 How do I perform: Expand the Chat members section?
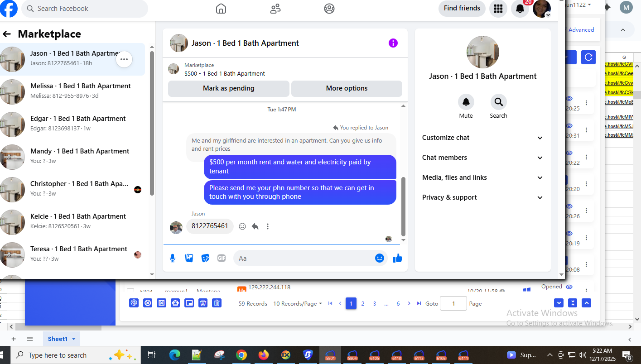pos(482,158)
